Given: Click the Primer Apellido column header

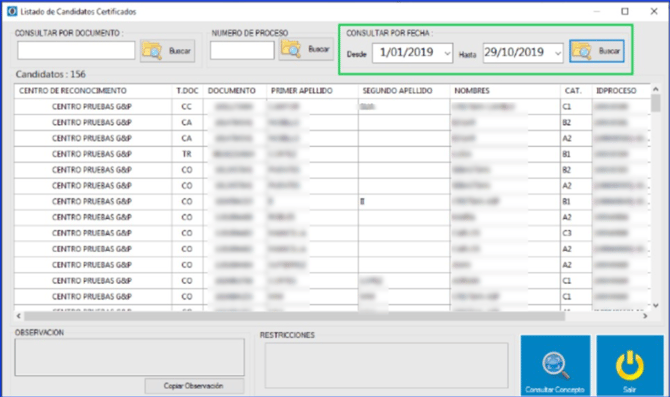Looking at the screenshot, I should [x=312, y=91].
